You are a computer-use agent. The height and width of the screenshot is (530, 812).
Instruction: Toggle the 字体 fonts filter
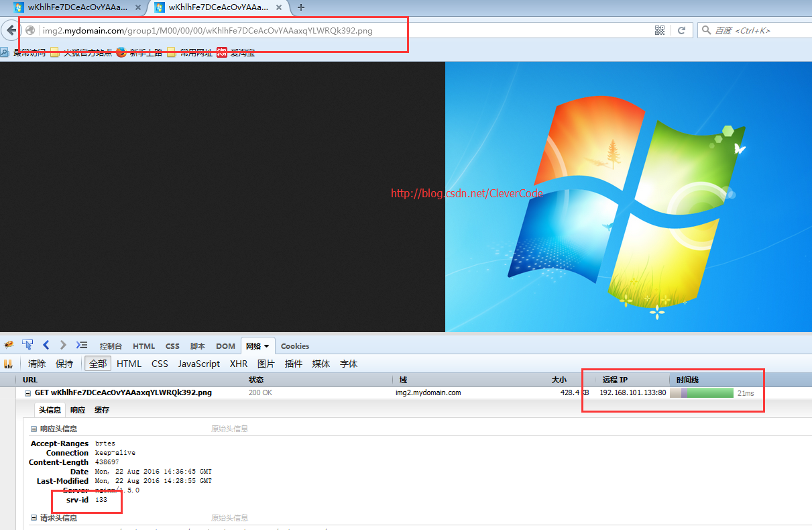point(349,364)
